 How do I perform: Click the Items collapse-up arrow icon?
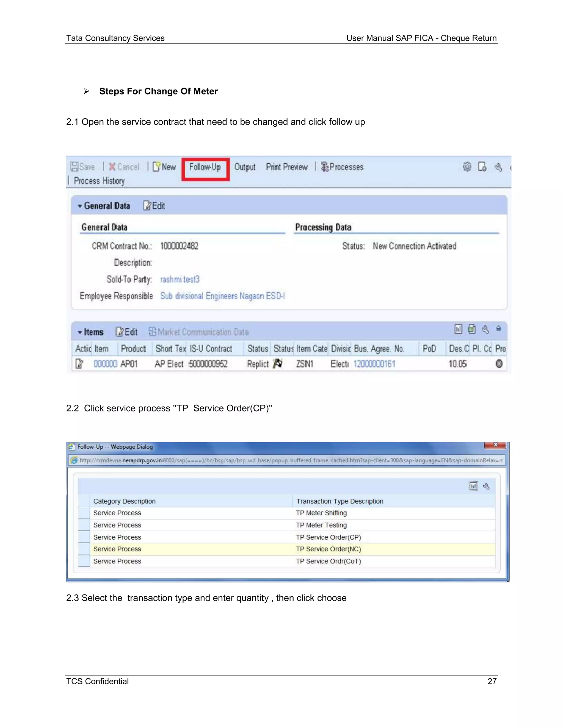point(499,329)
